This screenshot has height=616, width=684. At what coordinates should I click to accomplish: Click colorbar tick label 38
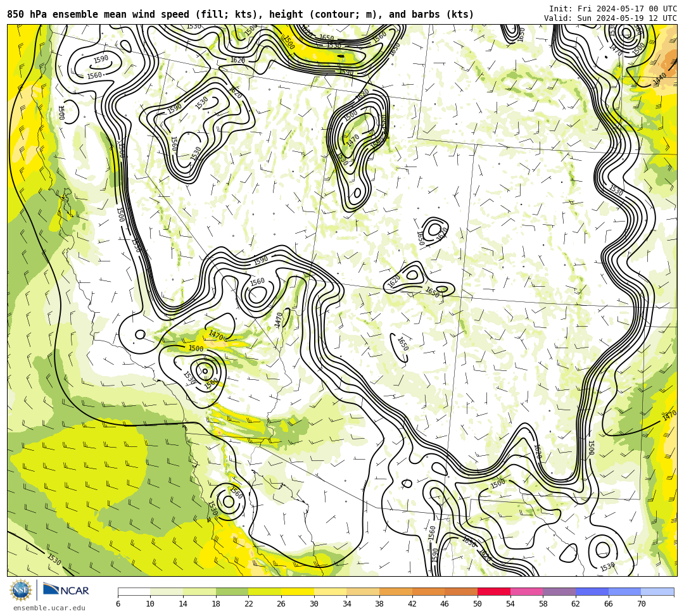click(379, 604)
